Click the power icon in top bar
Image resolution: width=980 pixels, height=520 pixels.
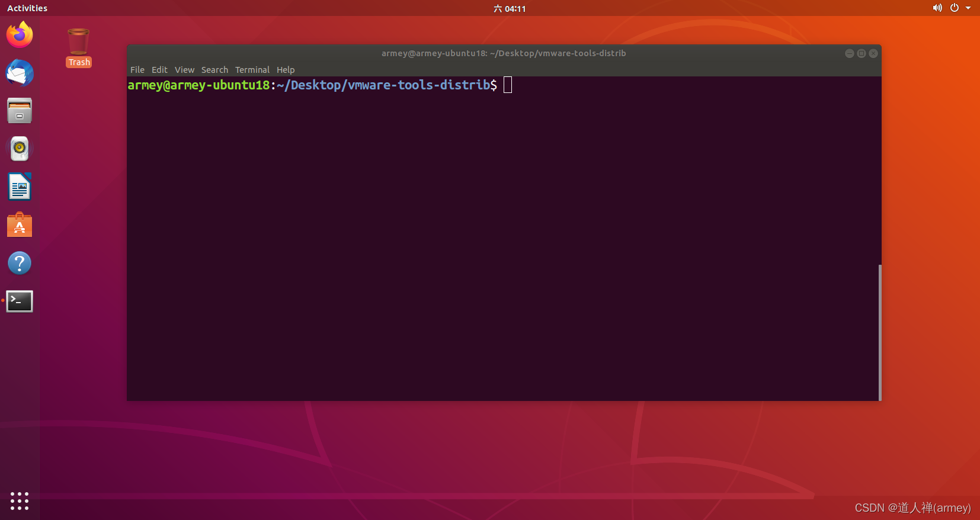coord(954,8)
